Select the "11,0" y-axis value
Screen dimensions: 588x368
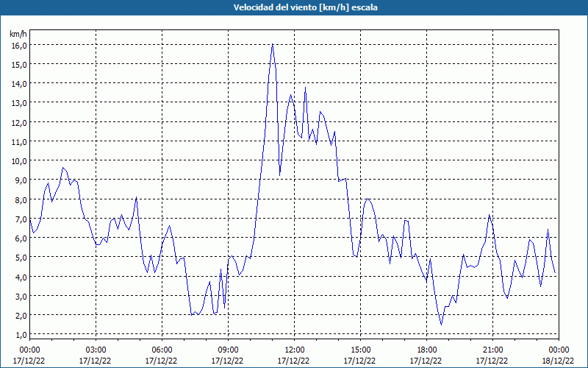point(19,141)
